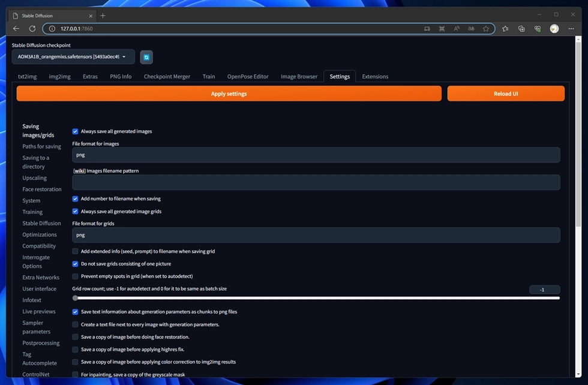Screen dimensions: 588x385
Task: Go to Live previews settings section
Action: point(39,311)
